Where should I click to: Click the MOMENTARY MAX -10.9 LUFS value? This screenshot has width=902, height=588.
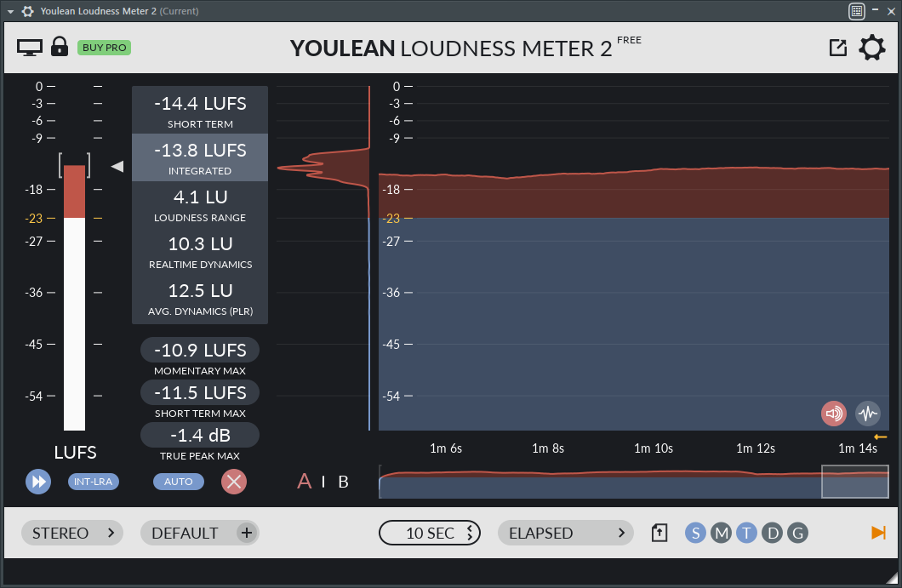pos(200,350)
